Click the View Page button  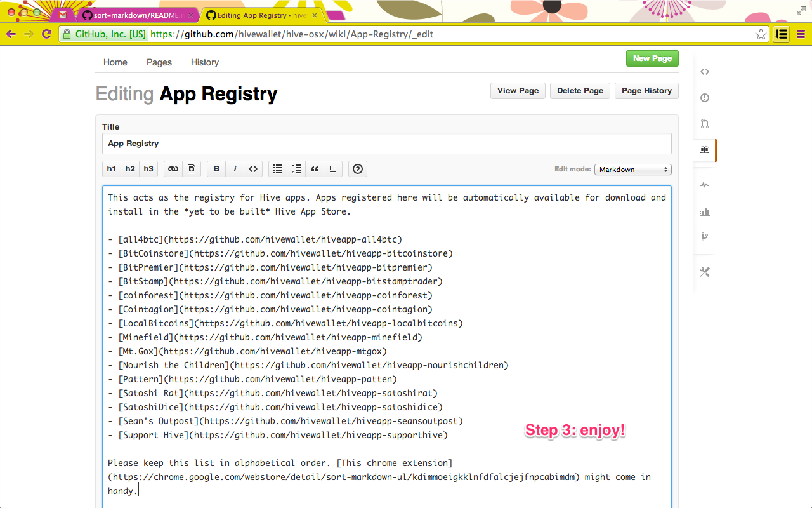click(518, 91)
